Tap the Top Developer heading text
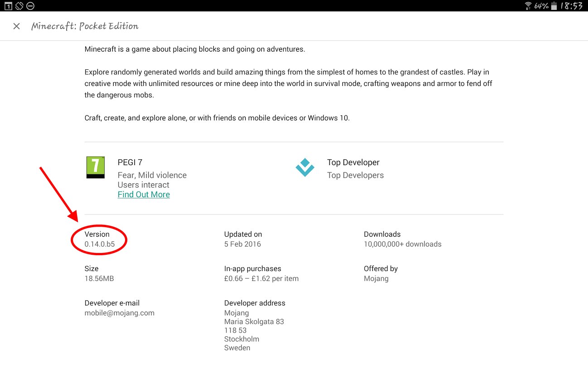 (353, 162)
